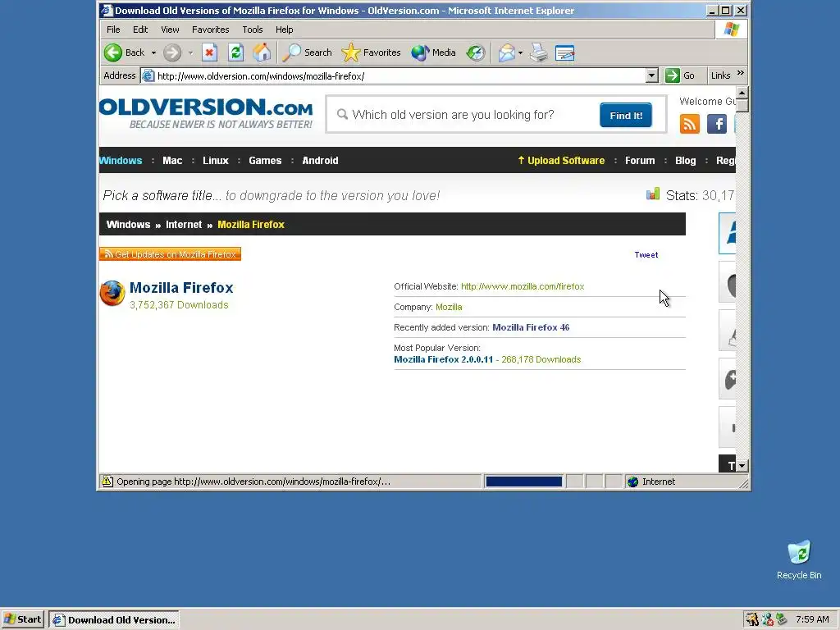Open the Forum link
Screen dimensions: 840x630
tap(640, 160)
